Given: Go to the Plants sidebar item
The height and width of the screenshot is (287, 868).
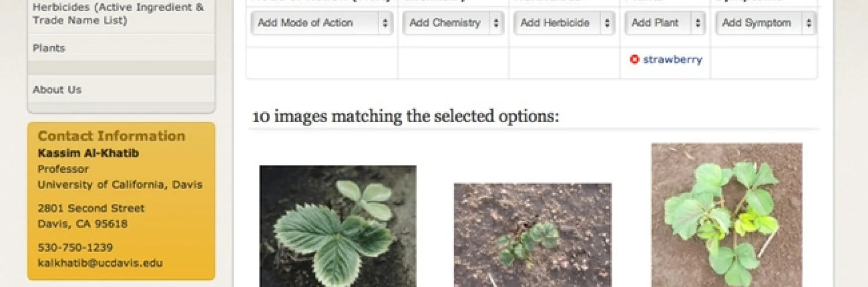Looking at the screenshot, I should click(x=49, y=48).
